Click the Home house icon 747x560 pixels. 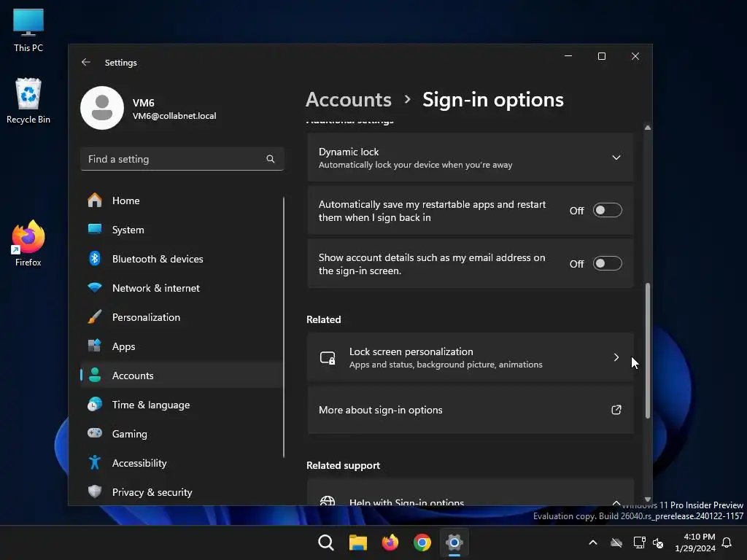pos(95,201)
